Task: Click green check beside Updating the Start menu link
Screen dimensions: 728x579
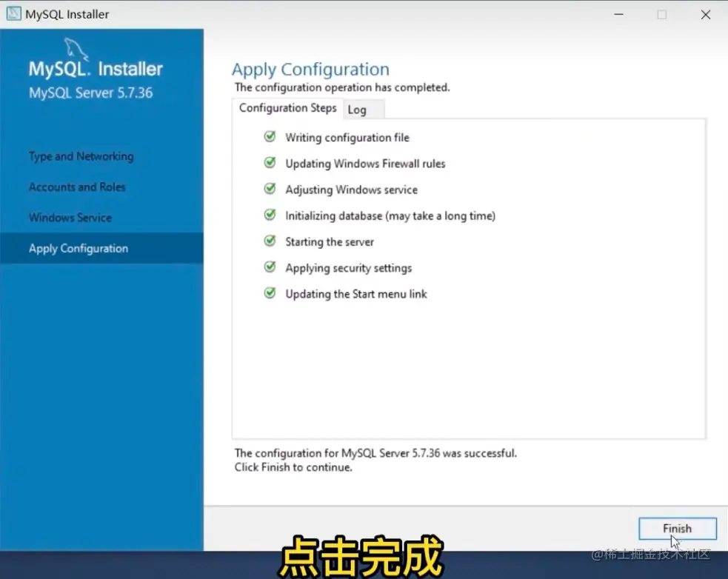Action: pyautogui.click(x=270, y=293)
